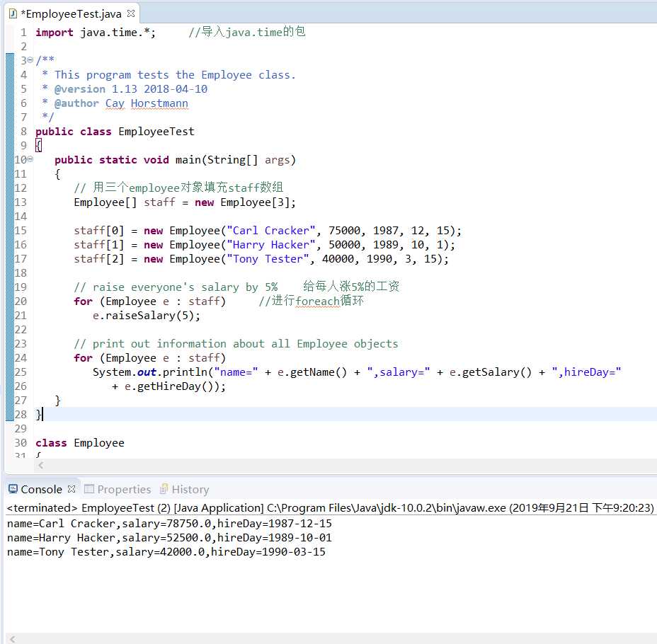Close the Console view with its X icon

pos(72,488)
